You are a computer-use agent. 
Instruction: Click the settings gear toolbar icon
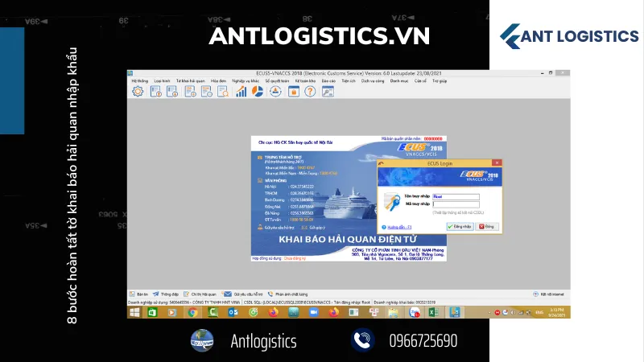coord(138,91)
